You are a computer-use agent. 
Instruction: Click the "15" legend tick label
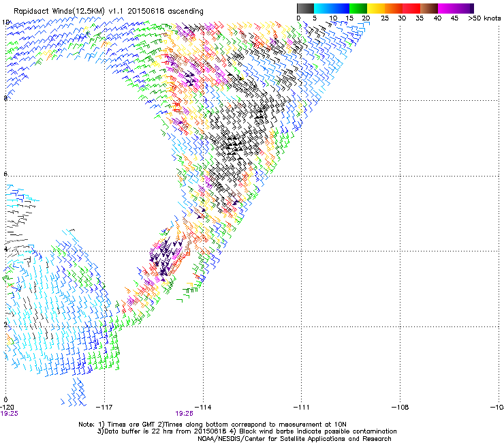tap(349, 18)
